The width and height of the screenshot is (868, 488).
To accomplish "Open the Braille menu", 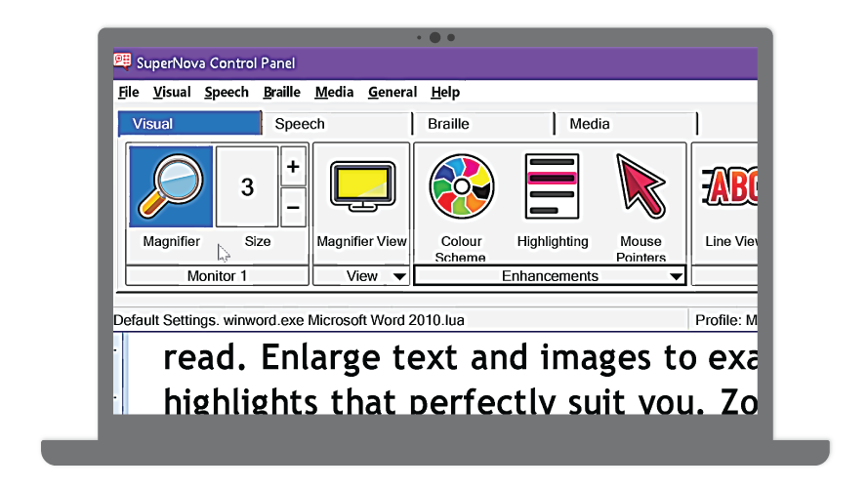I will [x=282, y=92].
